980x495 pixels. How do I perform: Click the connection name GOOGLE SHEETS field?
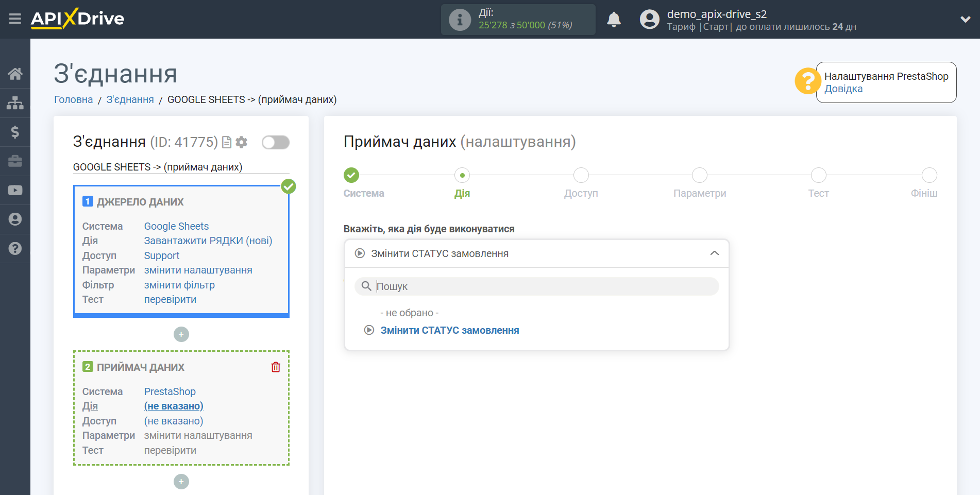181,167
